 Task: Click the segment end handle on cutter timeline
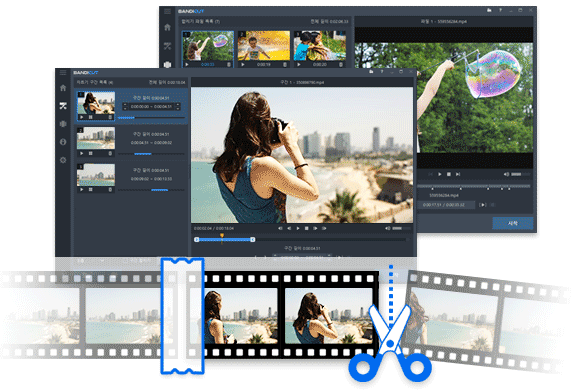[253, 240]
